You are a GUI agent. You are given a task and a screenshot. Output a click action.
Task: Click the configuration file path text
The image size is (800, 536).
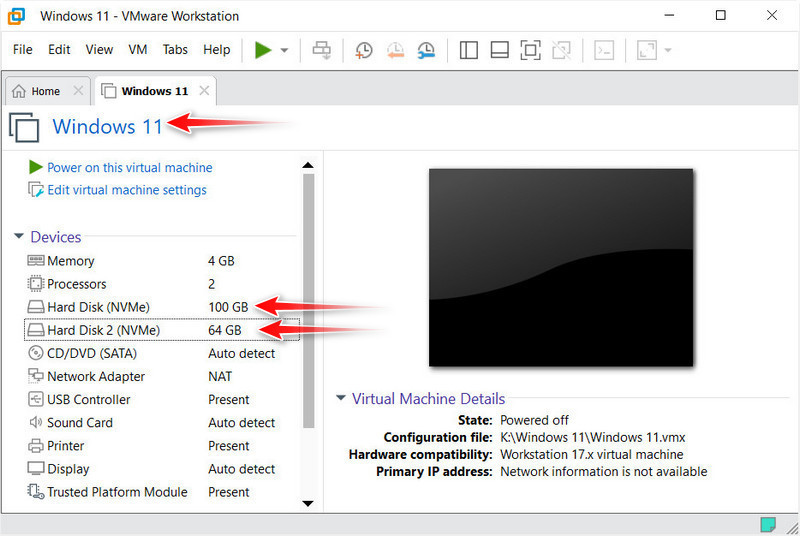592,438
